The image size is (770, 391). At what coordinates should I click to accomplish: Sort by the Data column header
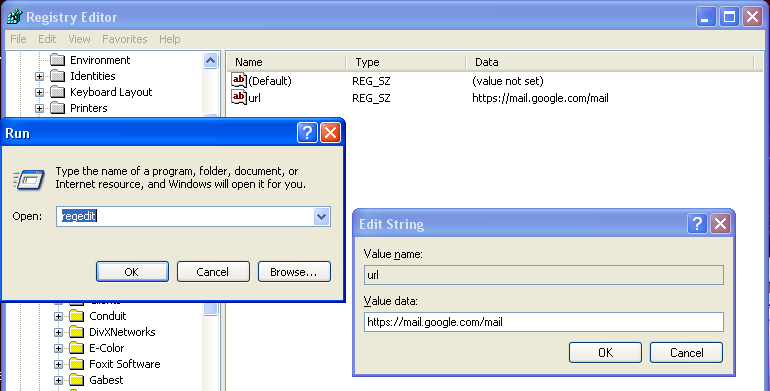[610, 62]
